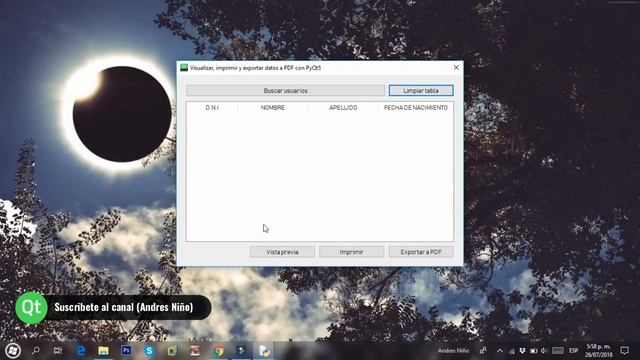Select the APELLIDO column header
Screen dimensions: 640x360
[343, 107]
